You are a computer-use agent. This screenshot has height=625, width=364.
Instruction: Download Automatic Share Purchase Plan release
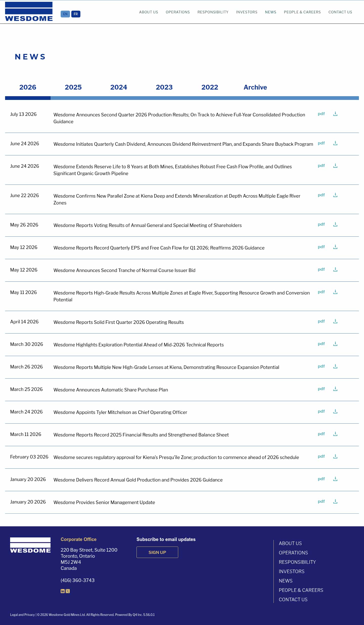(x=335, y=389)
